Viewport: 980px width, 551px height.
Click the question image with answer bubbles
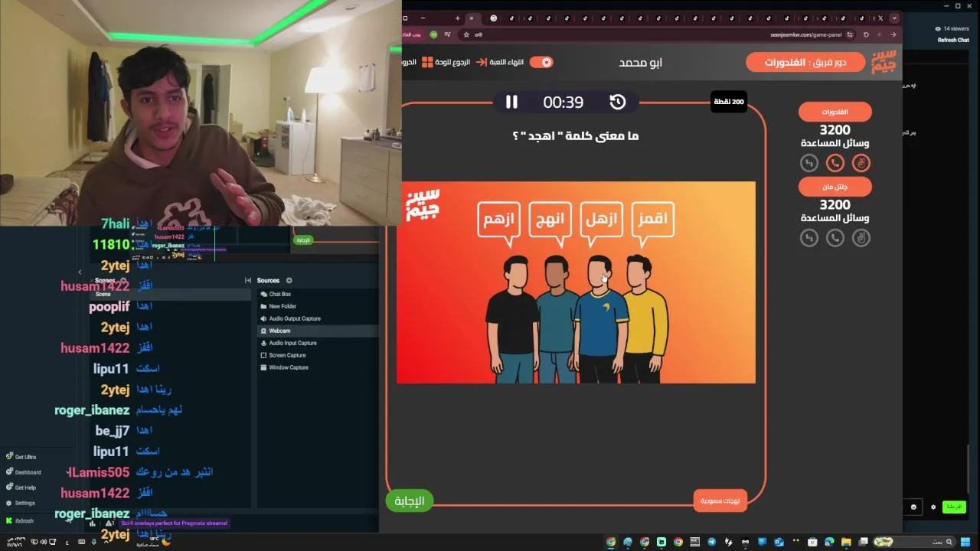pyautogui.click(x=576, y=282)
